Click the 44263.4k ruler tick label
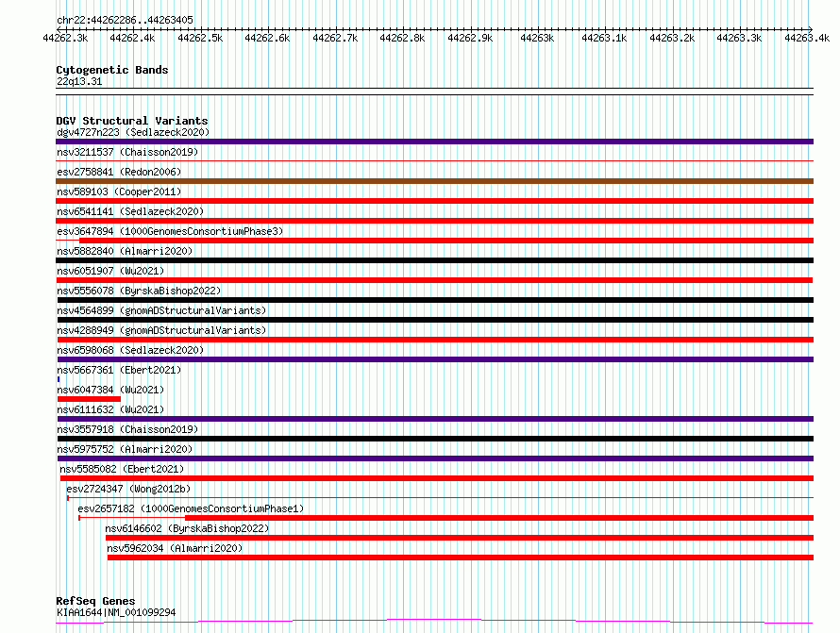Screen dimensions: 840x633 click(x=807, y=38)
